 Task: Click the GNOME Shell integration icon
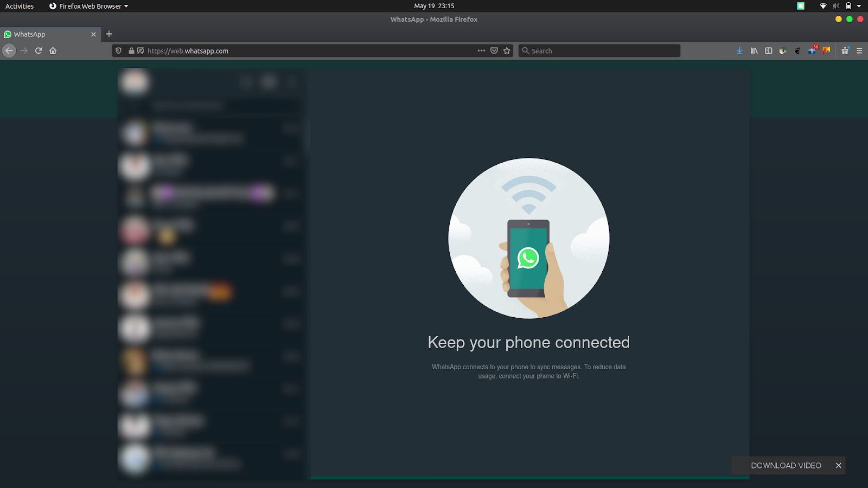(x=797, y=50)
